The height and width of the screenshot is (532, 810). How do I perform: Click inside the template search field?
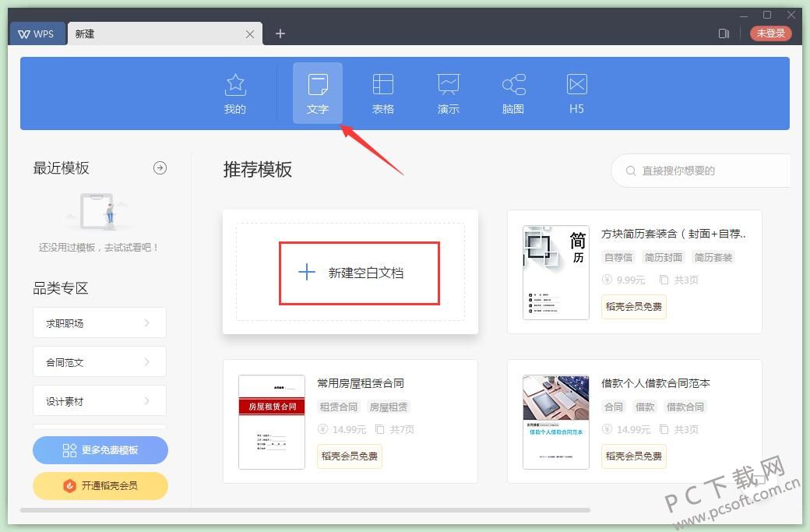coord(685,171)
